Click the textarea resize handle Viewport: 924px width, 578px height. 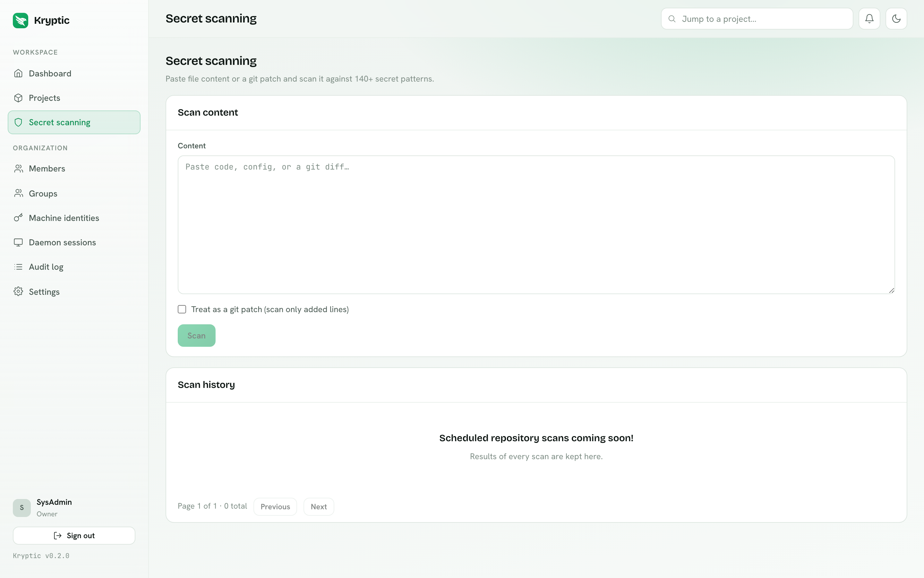click(x=891, y=290)
